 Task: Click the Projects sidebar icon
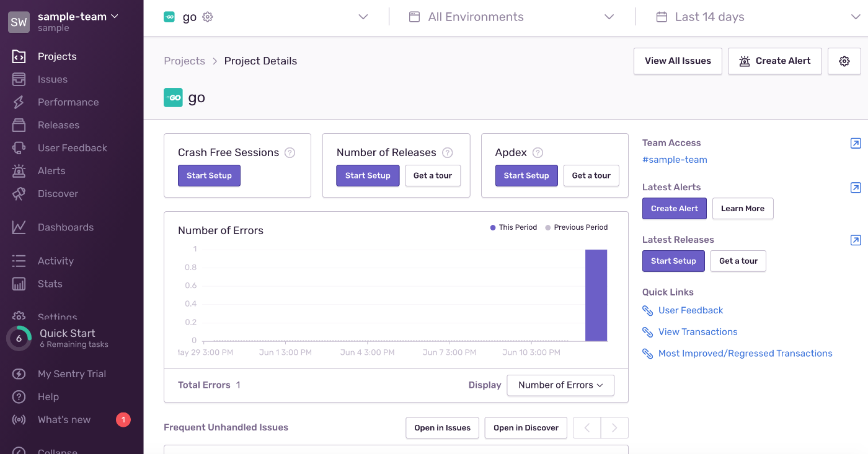pos(19,56)
